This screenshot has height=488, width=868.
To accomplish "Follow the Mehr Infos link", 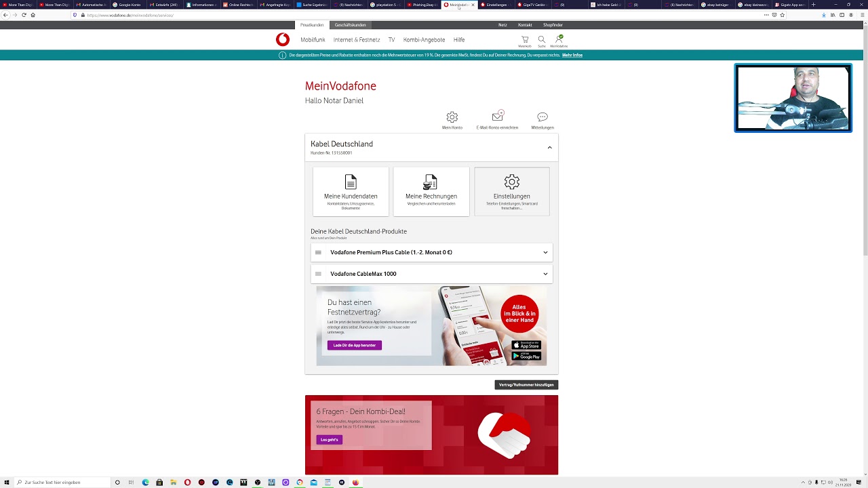I will (x=572, y=55).
